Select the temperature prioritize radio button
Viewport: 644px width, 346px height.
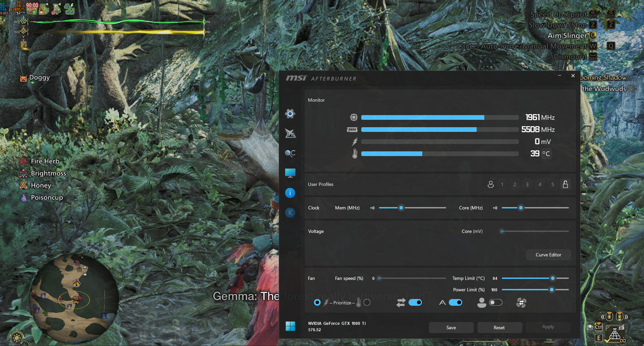point(367,303)
